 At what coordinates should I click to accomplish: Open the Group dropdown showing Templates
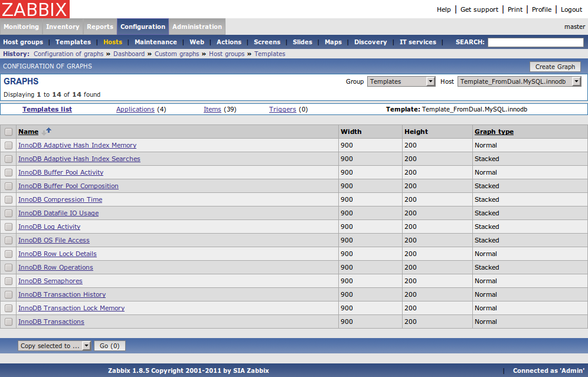[401, 81]
